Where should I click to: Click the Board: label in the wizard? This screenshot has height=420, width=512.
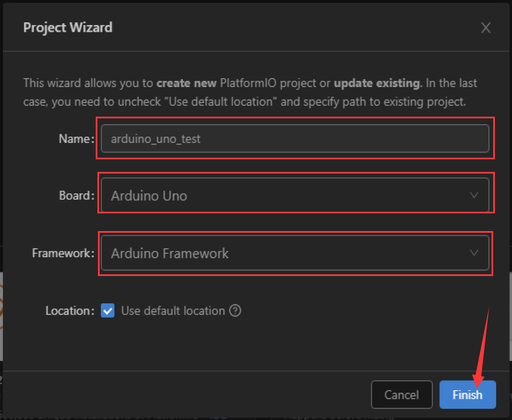point(76,195)
